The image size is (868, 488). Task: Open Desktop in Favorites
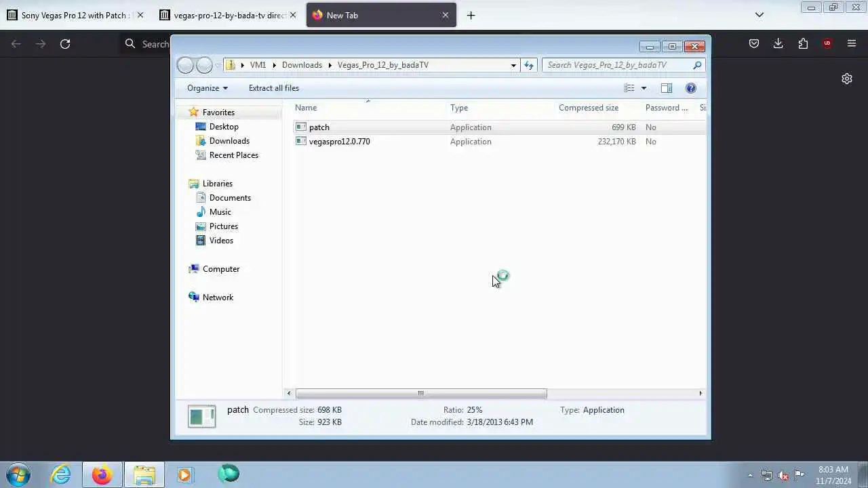224,127
